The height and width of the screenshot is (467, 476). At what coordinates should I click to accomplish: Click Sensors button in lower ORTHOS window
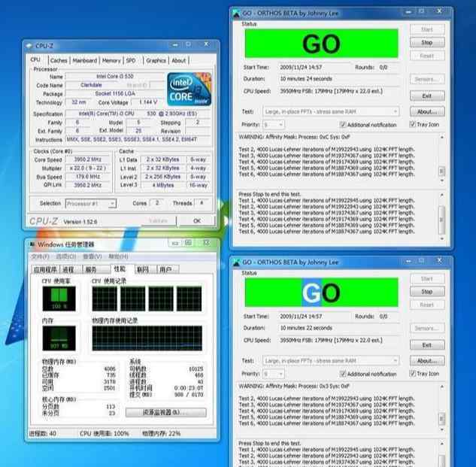point(427,328)
